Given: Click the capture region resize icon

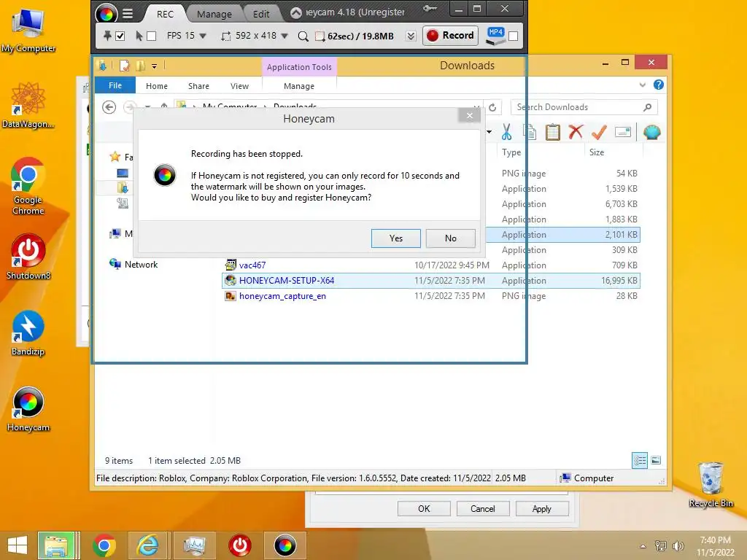Looking at the screenshot, I should [226, 36].
